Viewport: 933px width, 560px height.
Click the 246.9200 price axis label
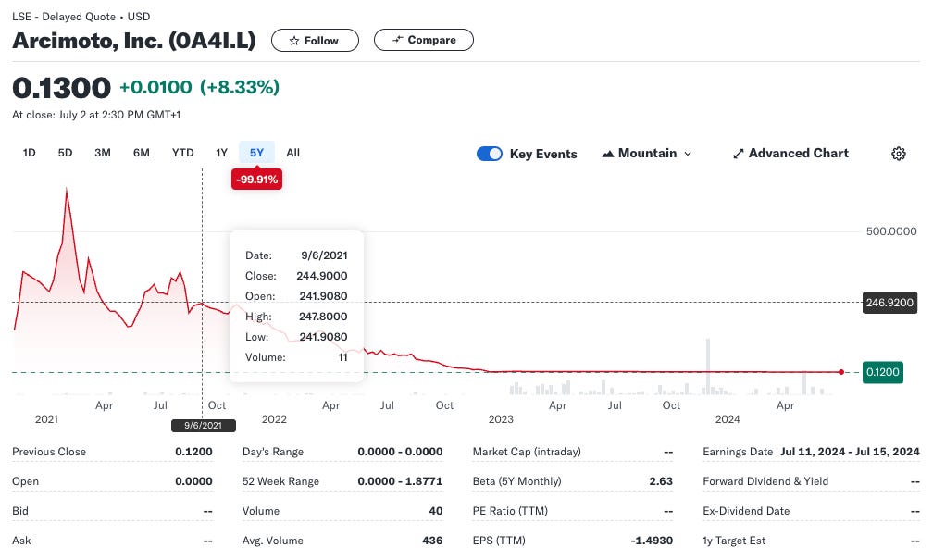tap(889, 303)
